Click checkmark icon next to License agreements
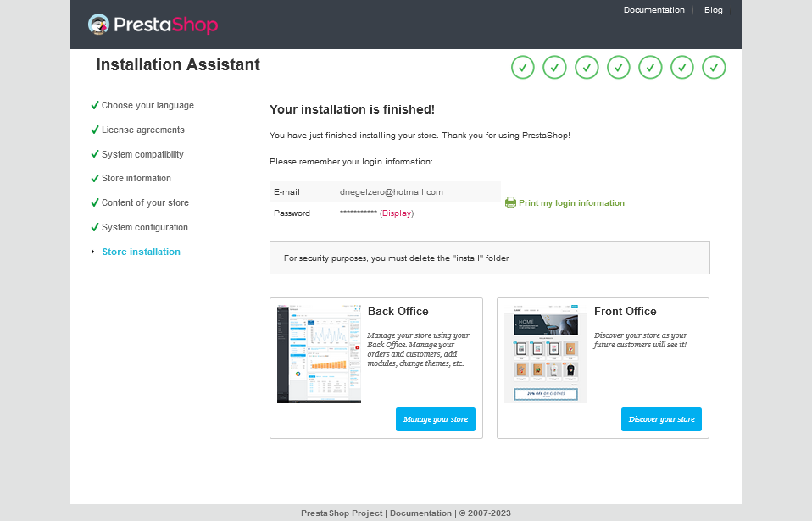This screenshot has height=521, width=812. (x=95, y=130)
